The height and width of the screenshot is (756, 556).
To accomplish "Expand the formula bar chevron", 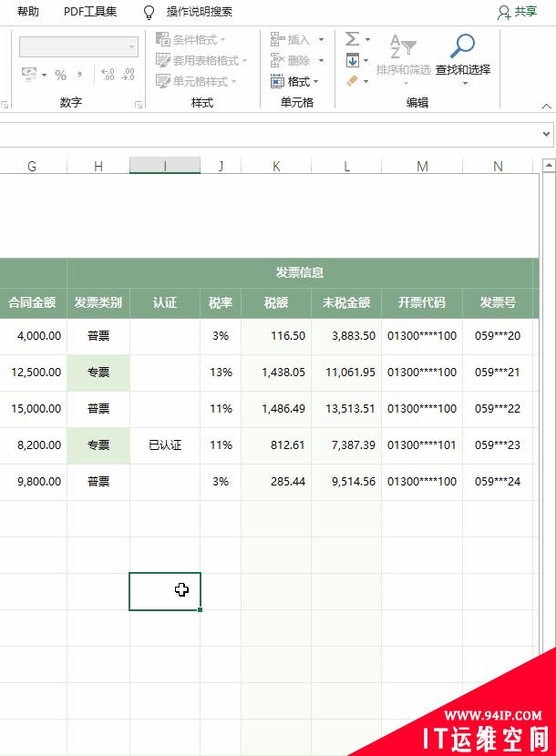I will click(546, 134).
